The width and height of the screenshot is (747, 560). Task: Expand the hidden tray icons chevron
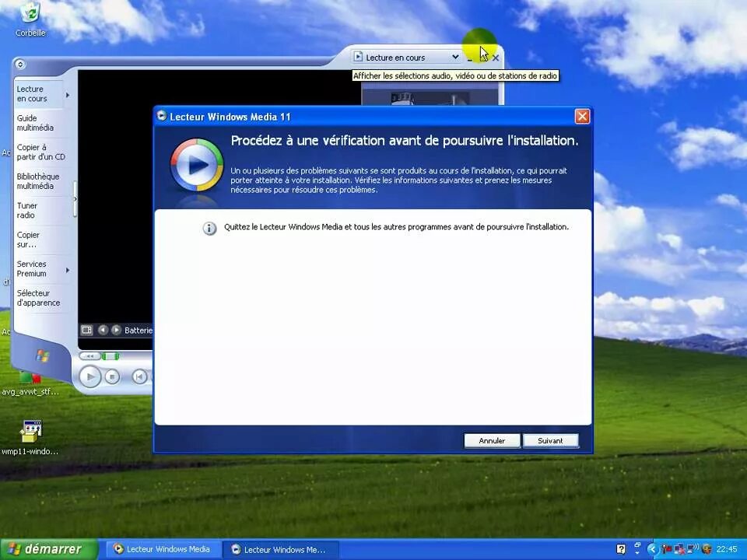[x=652, y=550]
